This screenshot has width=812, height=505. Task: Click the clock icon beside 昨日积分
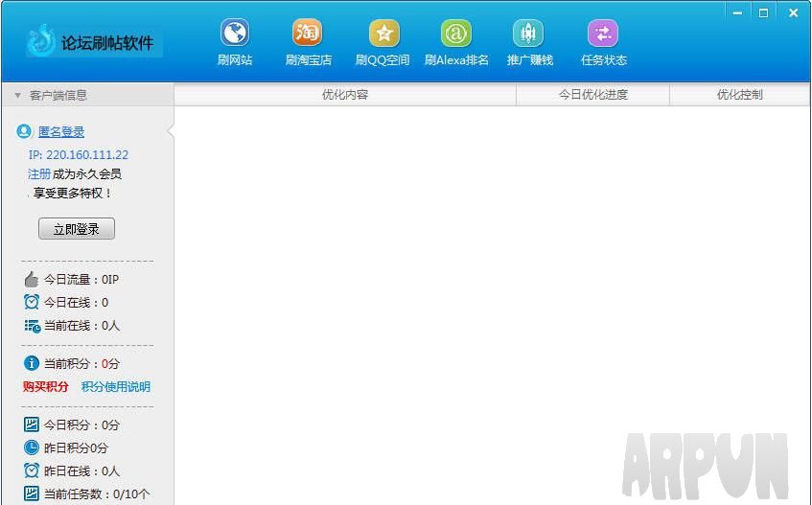tap(31, 448)
